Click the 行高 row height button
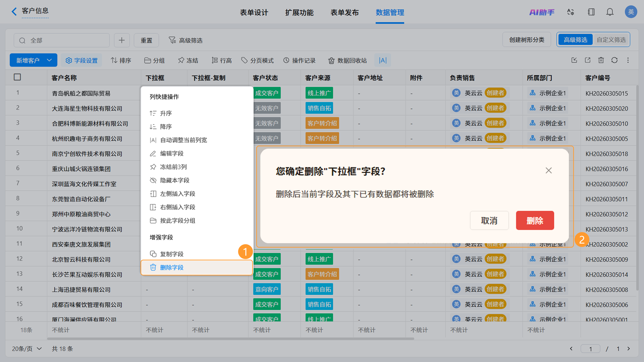Screen dimensions: 644x362 [222, 60]
